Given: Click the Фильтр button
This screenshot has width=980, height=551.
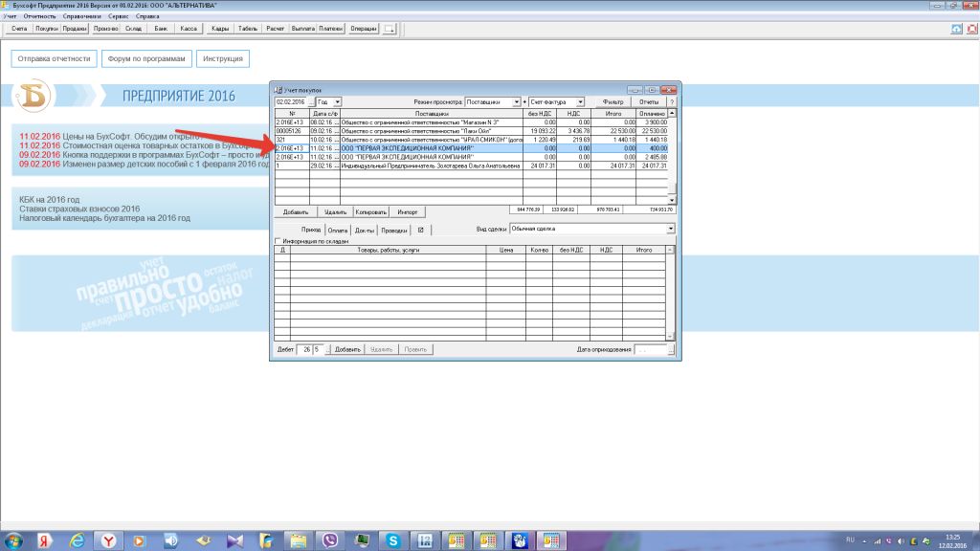Looking at the screenshot, I should [612, 101].
